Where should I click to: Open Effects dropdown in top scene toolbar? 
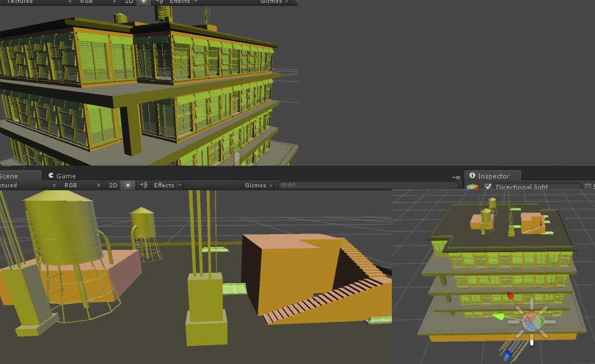pyautogui.click(x=183, y=2)
